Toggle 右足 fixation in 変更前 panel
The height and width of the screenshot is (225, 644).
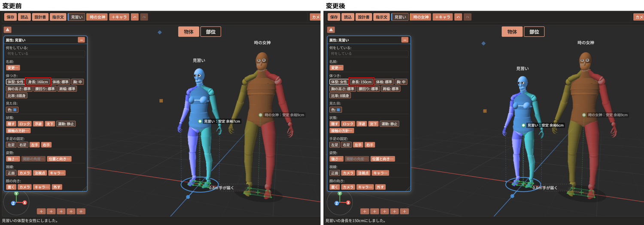23,145
